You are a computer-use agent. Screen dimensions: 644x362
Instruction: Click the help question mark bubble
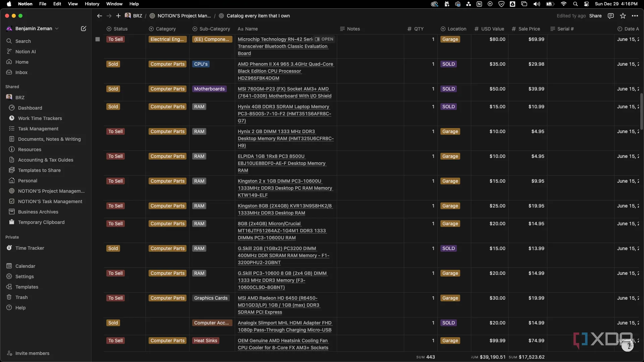[627, 347]
